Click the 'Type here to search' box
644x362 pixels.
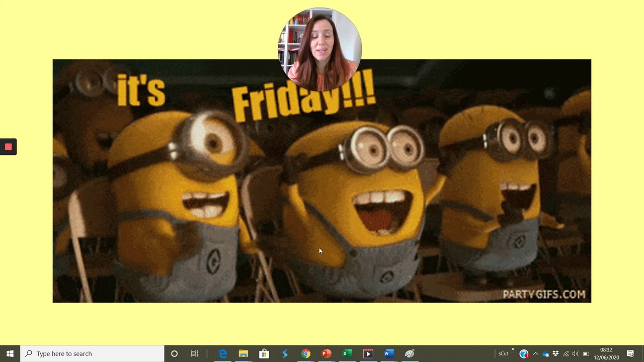(x=92, y=353)
